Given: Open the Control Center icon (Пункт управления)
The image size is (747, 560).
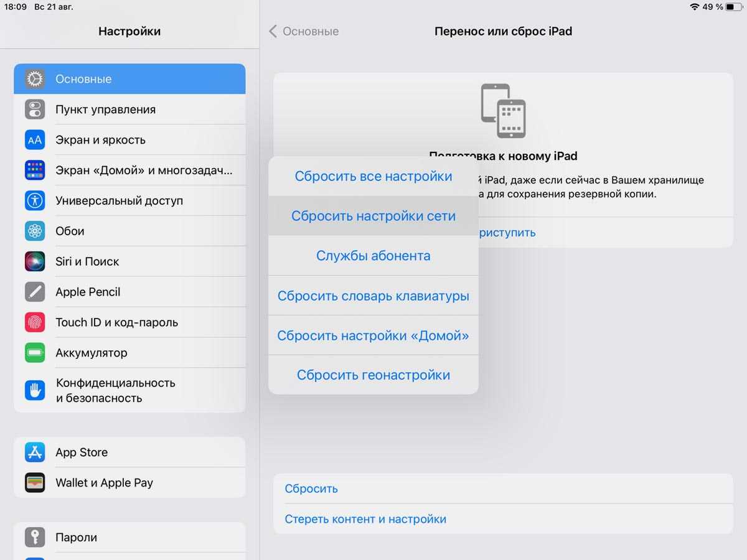Looking at the screenshot, I should click(x=35, y=110).
